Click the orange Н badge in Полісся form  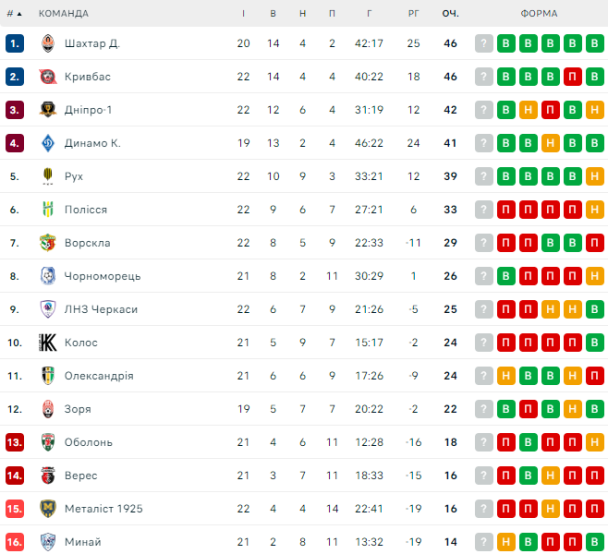pos(595,210)
